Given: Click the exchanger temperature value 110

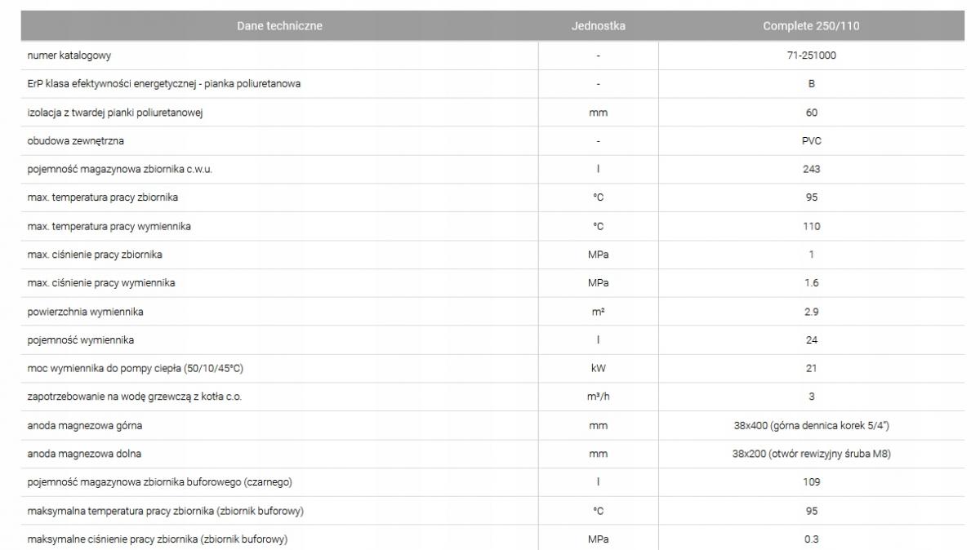Looking at the screenshot, I should coord(811,226).
